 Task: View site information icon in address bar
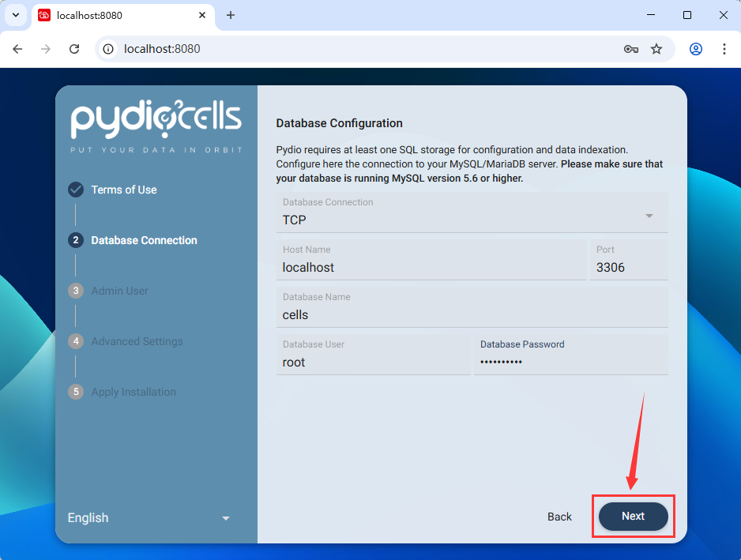[108, 49]
